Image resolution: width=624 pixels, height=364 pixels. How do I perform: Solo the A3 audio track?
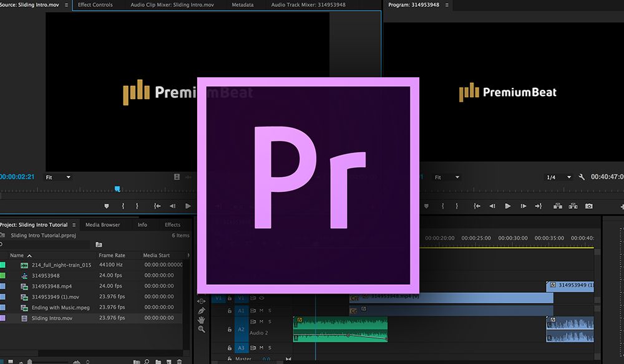(x=270, y=347)
